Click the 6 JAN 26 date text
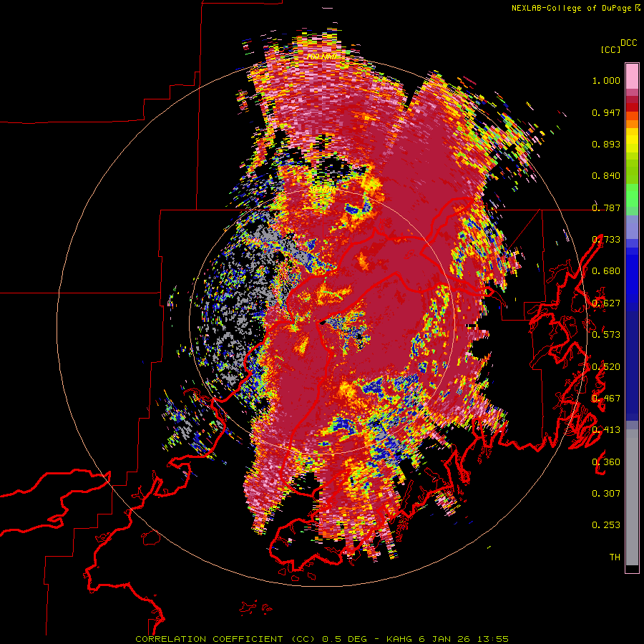This screenshot has height=644, width=644. click(x=445, y=639)
